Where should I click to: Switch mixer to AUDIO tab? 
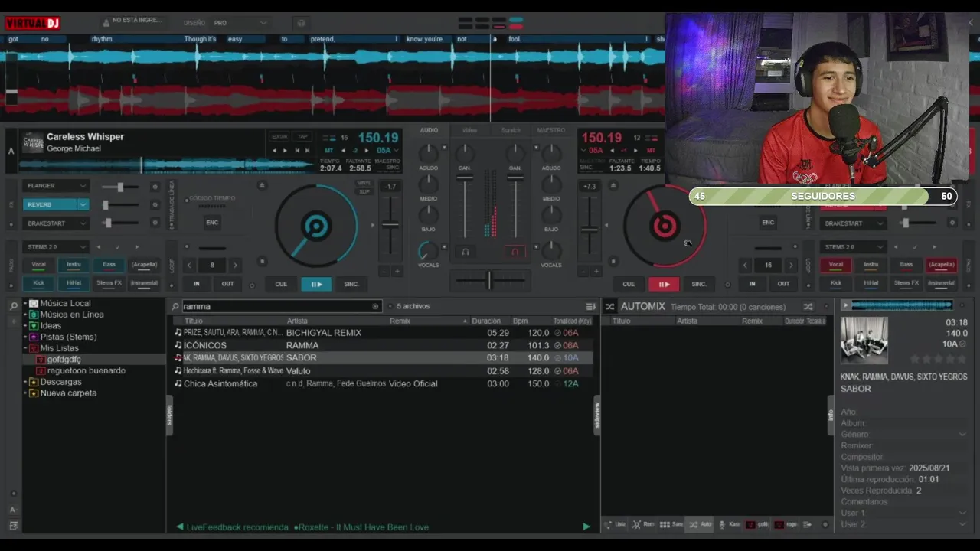pyautogui.click(x=429, y=130)
